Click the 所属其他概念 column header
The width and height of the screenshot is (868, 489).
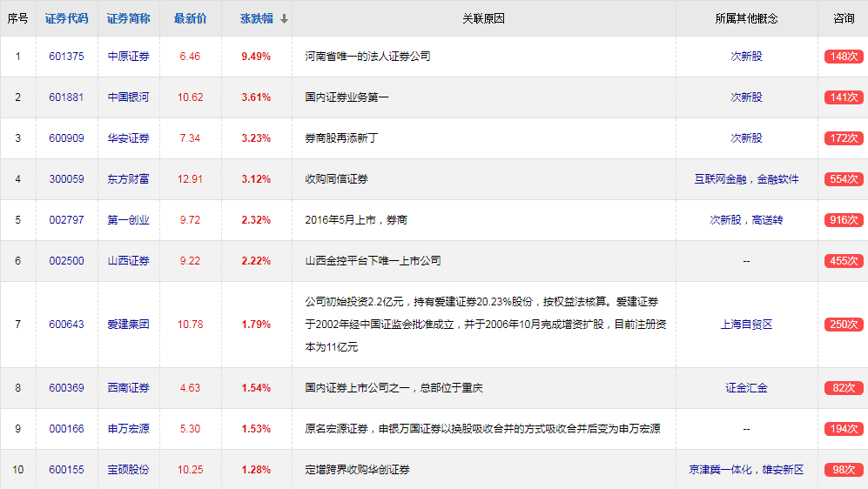(746, 18)
